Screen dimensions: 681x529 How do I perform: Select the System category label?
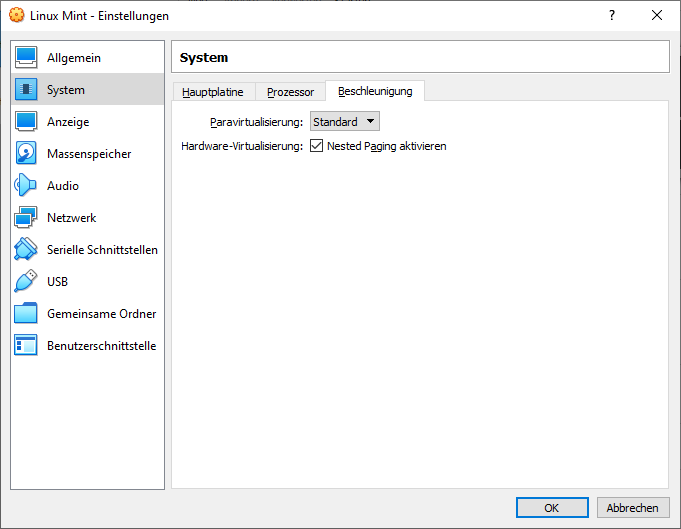[66, 90]
